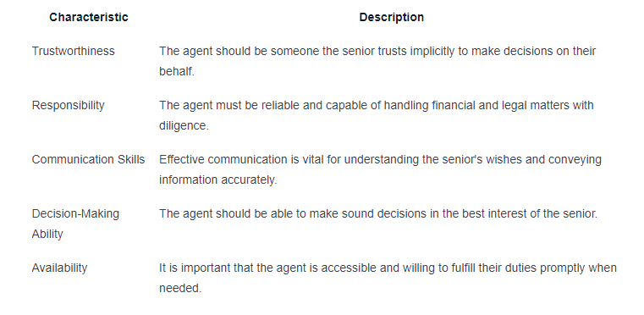Select the Trustworthiness row label
This screenshot has height=315, width=644.
pyautogui.click(x=73, y=51)
